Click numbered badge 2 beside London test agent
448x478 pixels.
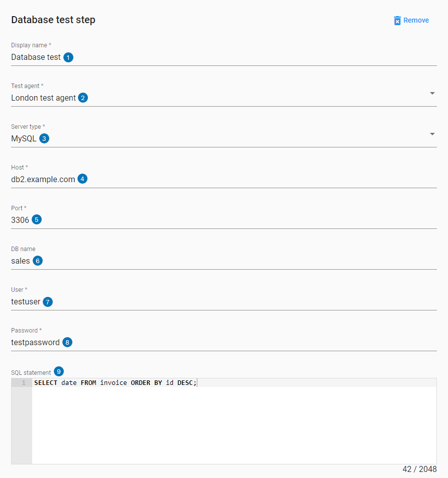(83, 98)
